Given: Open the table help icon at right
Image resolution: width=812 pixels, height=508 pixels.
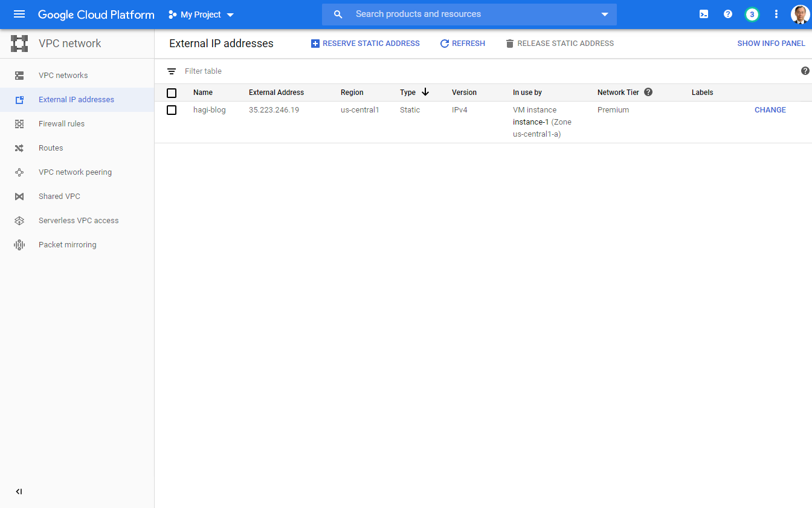Looking at the screenshot, I should point(805,71).
